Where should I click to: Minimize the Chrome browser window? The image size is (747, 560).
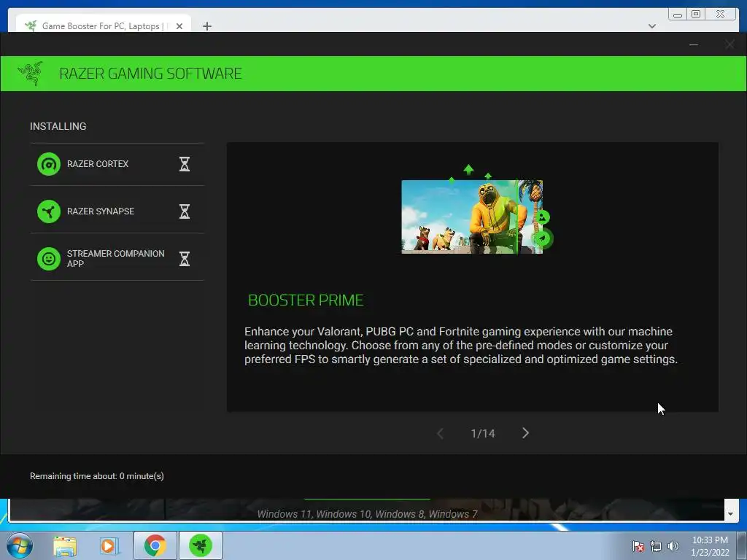click(x=678, y=15)
